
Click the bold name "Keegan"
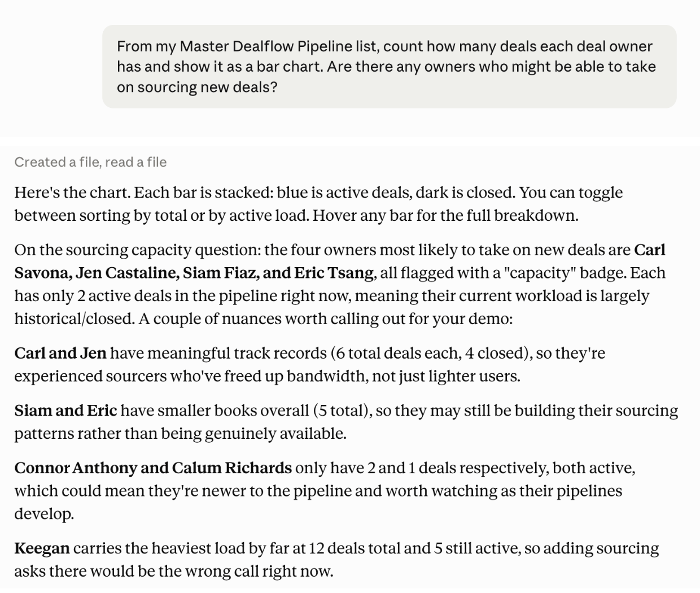[x=42, y=548]
